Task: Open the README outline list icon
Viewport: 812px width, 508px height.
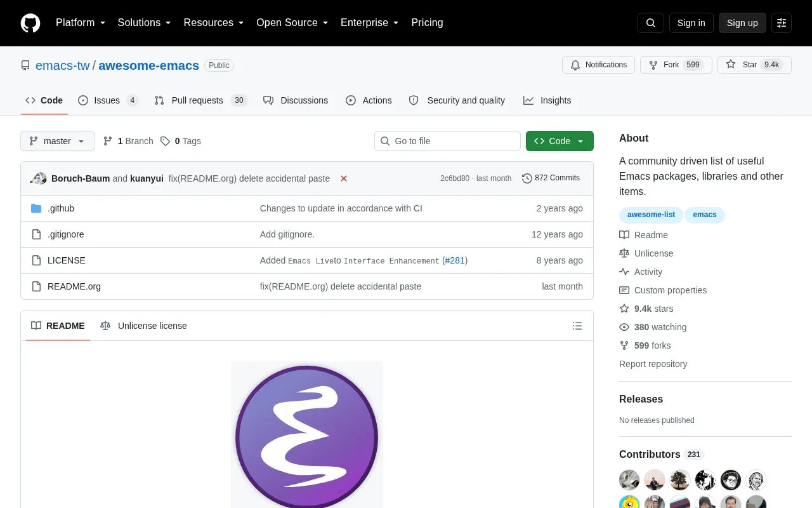Action: point(577,326)
